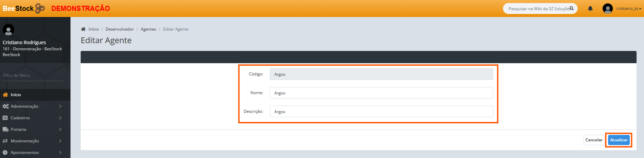Click into the Nome input field
The width and height of the screenshot is (644, 158).
[381, 93]
